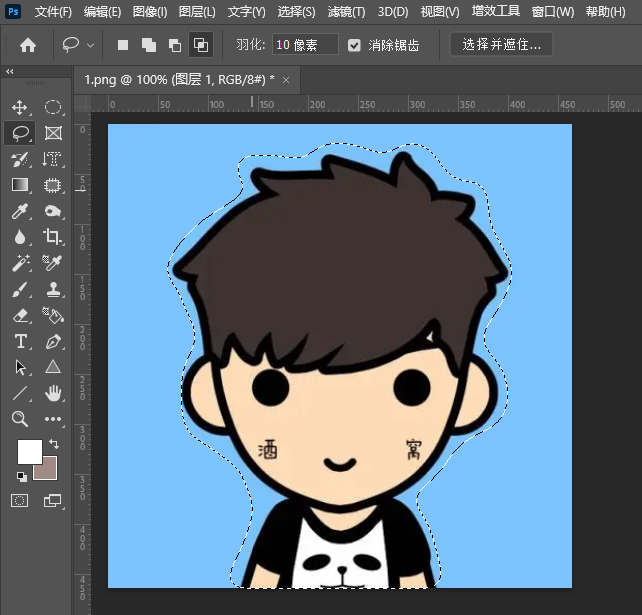The image size is (642, 615).
Task: Select the Vertical Type Mask tool
Action: click(x=52, y=159)
